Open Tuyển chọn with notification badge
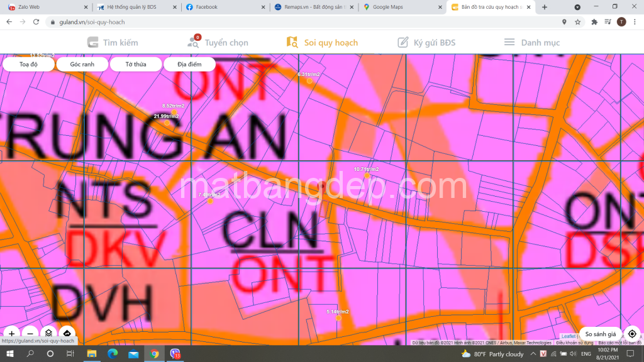The width and height of the screenshot is (644, 362). pos(218,42)
